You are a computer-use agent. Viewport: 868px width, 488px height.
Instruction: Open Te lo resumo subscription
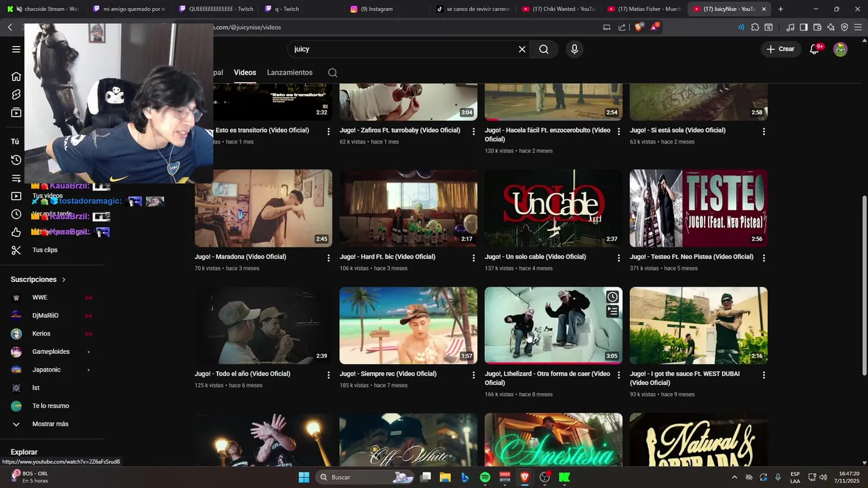pyautogui.click(x=52, y=406)
